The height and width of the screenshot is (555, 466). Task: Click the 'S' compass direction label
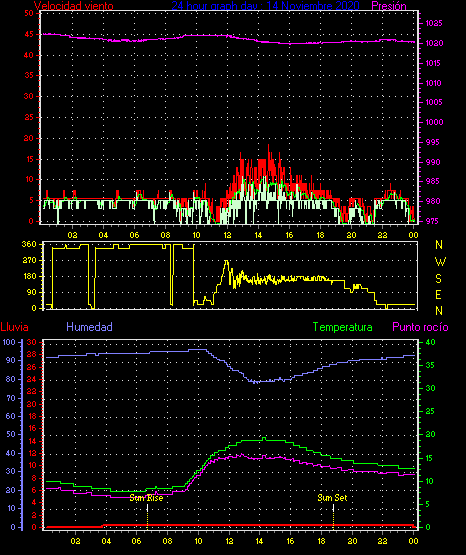pyautogui.click(x=438, y=279)
